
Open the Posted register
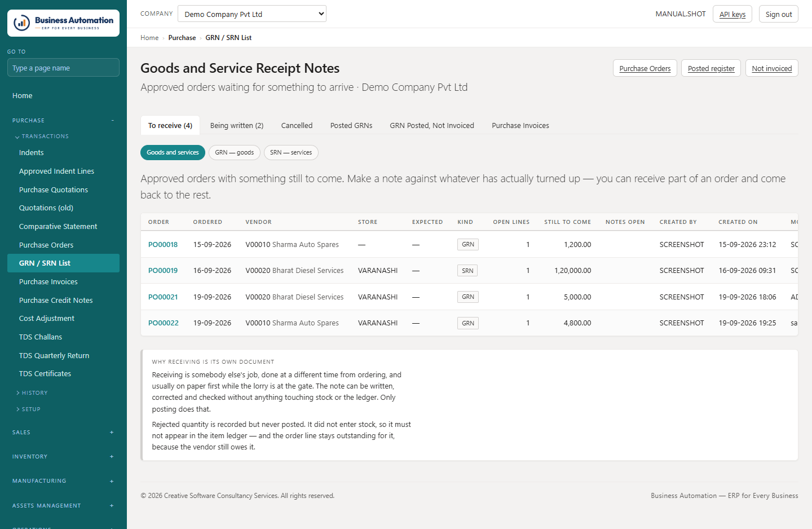[x=711, y=68]
